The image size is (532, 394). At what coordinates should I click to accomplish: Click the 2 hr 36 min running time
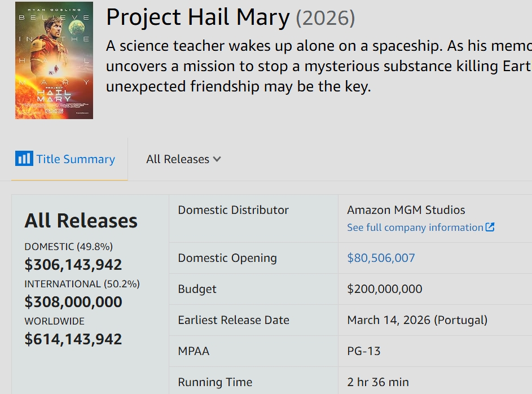[x=378, y=382]
